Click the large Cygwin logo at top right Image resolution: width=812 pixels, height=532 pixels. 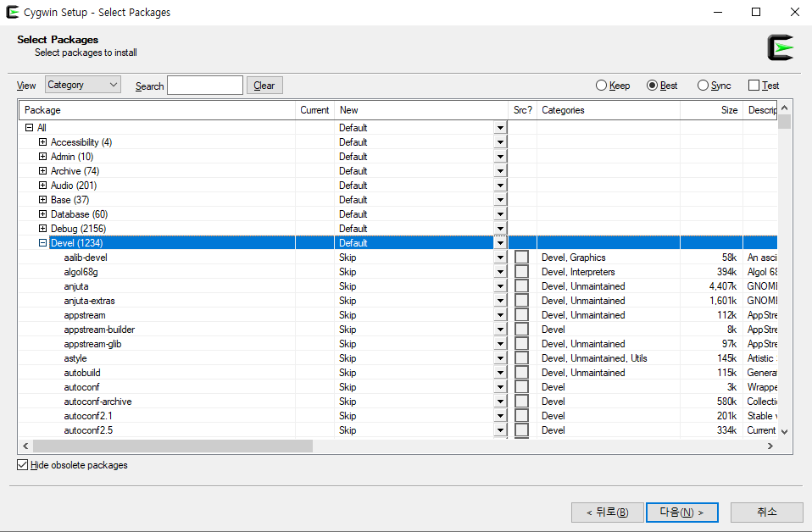[x=781, y=47]
